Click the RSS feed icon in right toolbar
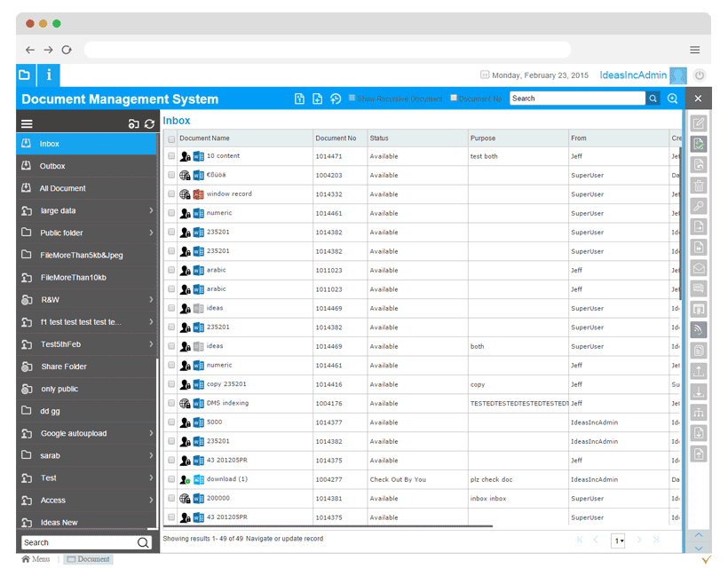Viewport: 728px width, 568px height. coord(699,329)
